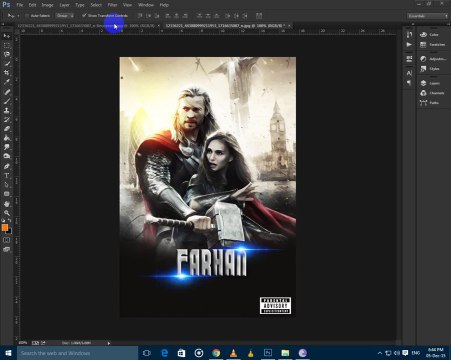Select the Lasso tool
The image size is (451, 360).
(7, 54)
